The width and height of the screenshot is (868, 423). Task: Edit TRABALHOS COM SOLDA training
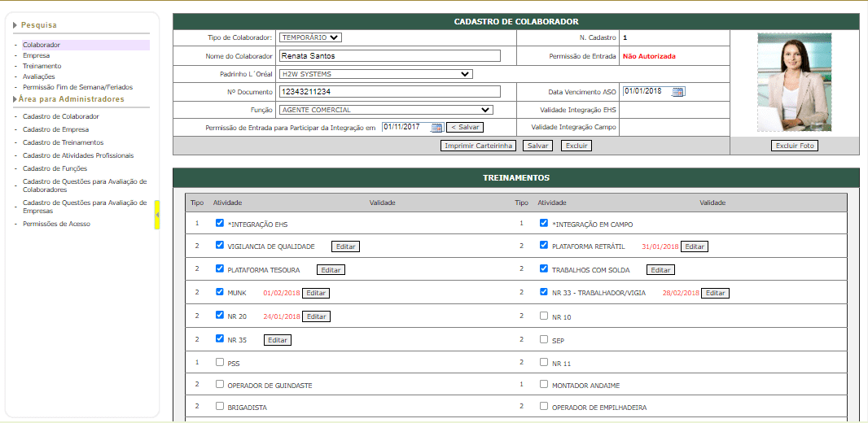click(x=660, y=270)
